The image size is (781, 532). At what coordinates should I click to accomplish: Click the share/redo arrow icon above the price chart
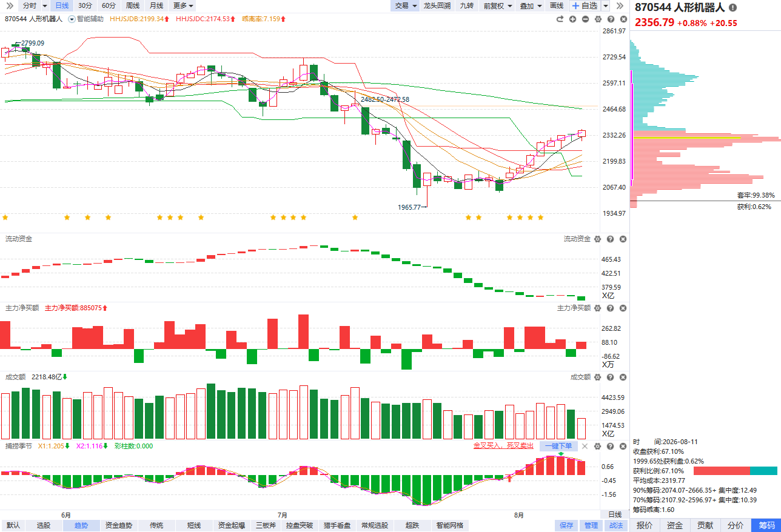[560, 19]
